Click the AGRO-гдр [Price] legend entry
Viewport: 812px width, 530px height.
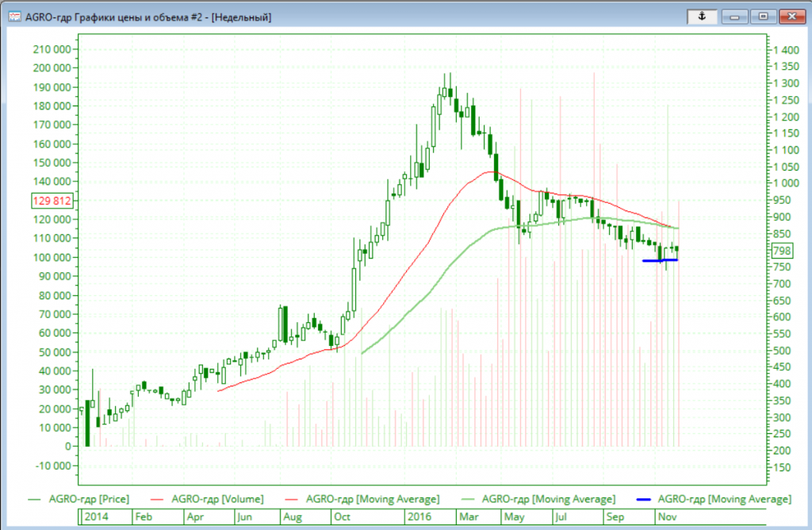click(x=78, y=499)
